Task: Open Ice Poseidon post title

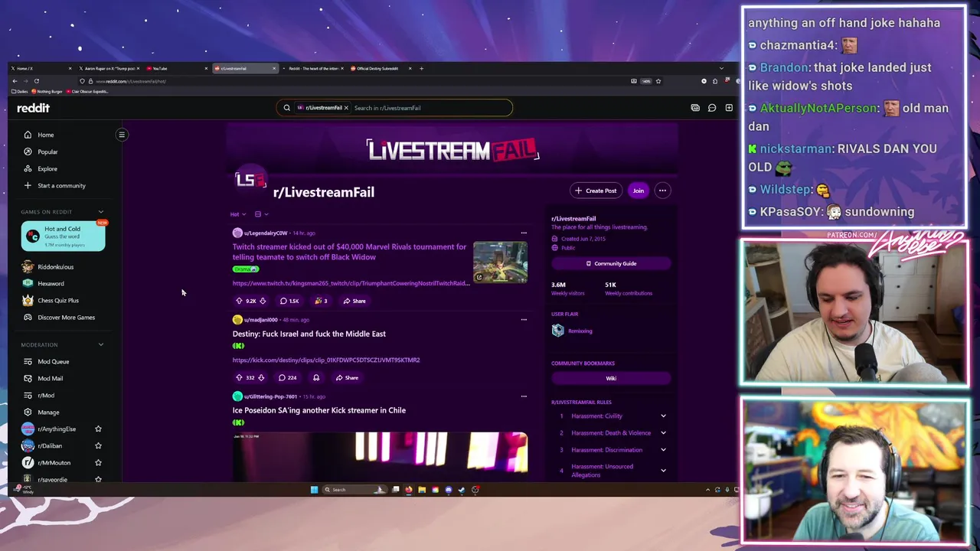Action: 319,410
